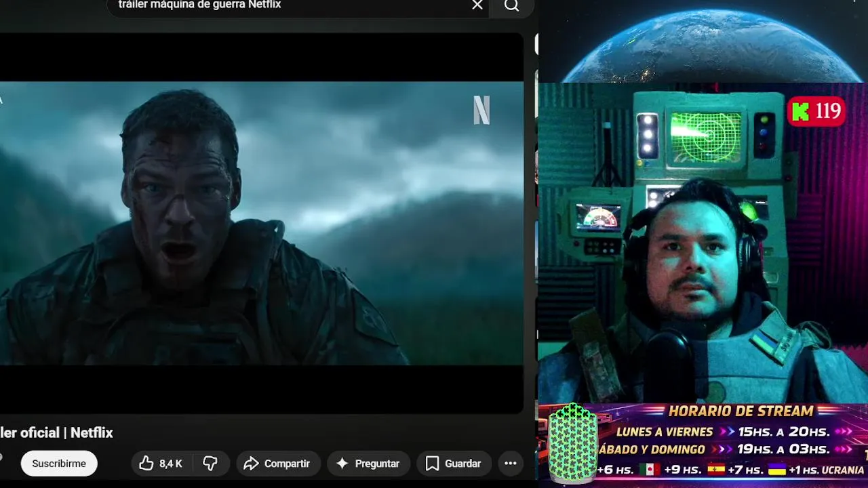Click the Preguntar button

coord(368,464)
